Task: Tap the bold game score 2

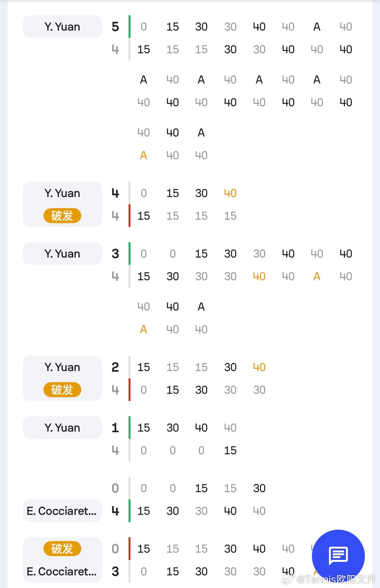Action: pyautogui.click(x=115, y=367)
